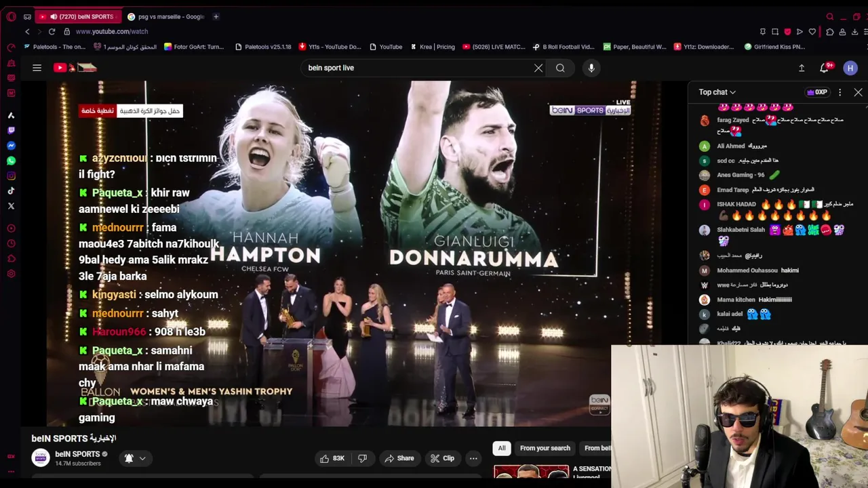Open the player icon in sidebar
The width and height of the screenshot is (868, 488).
11,228
